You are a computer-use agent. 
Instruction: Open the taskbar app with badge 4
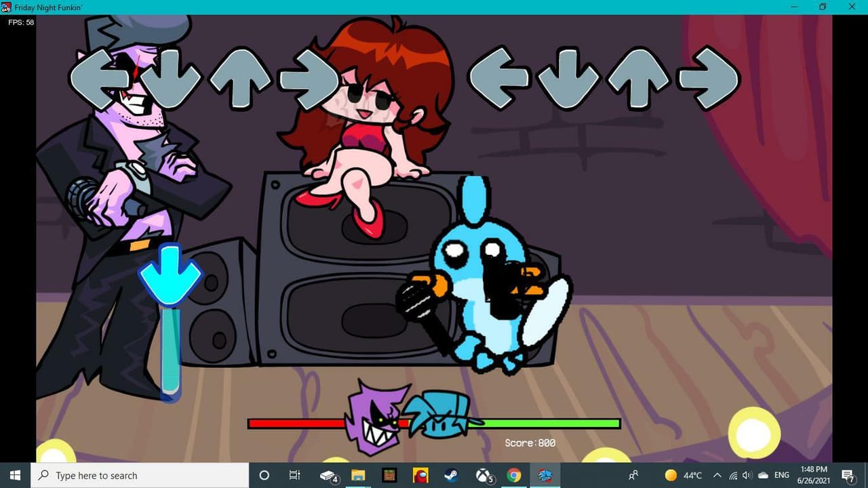329,476
